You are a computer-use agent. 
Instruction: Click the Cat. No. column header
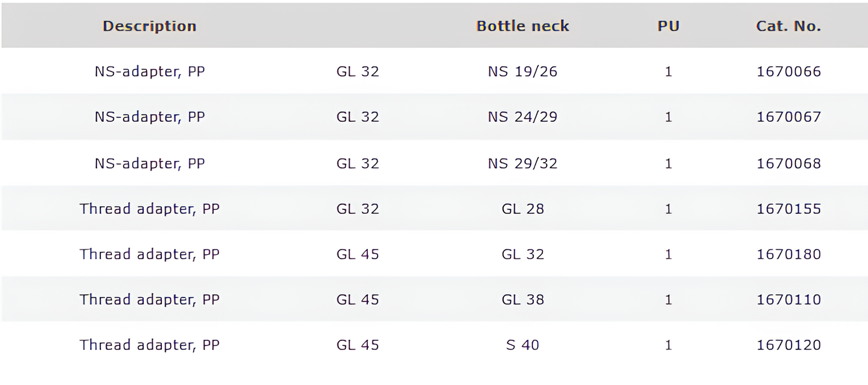788,26
